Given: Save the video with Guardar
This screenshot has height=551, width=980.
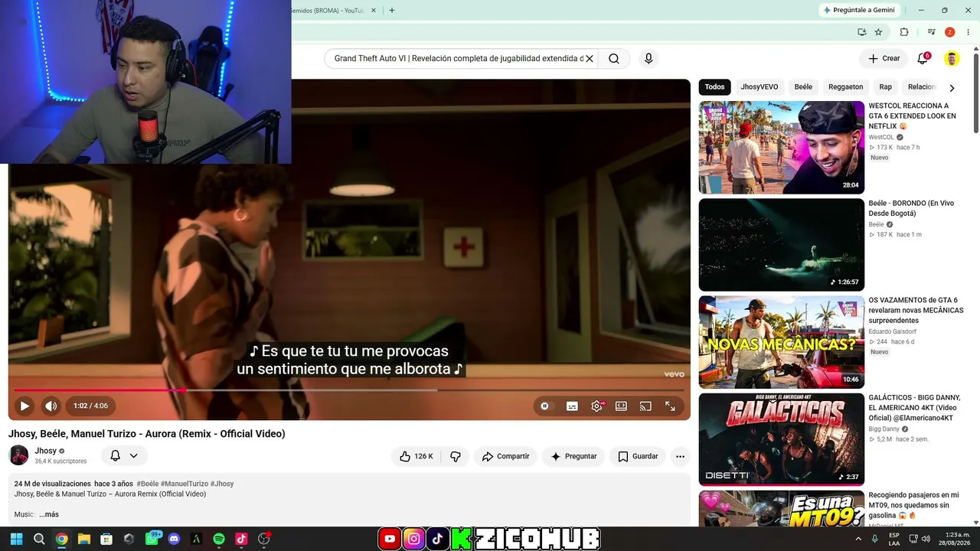Looking at the screenshot, I should click(638, 456).
